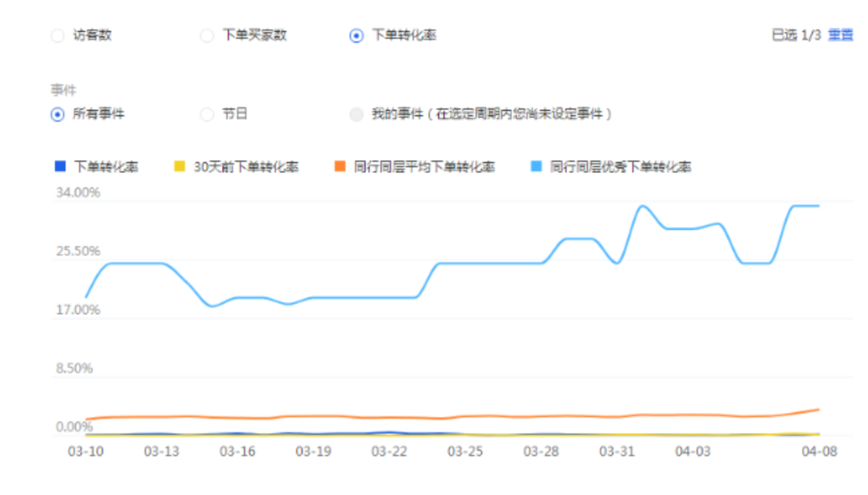The image size is (868, 495).
Task: Click the 同行同层优秀下单转化率 legend label
Action: coord(620,167)
